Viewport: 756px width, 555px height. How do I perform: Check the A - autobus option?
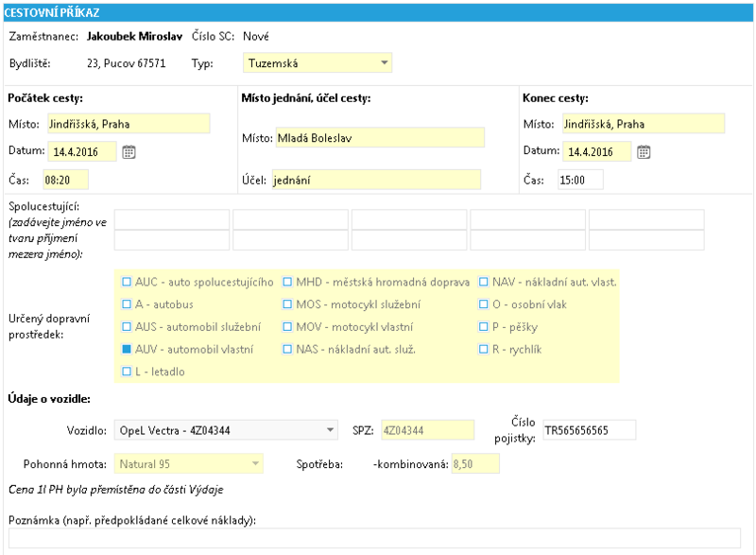[x=127, y=304]
